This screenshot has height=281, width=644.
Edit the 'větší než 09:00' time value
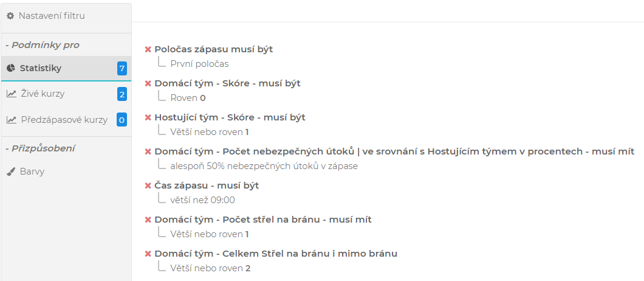coord(202,199)
